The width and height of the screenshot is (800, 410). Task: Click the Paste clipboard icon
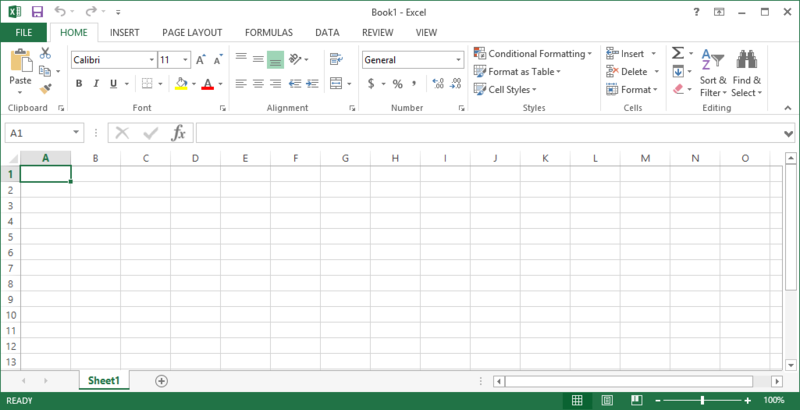tap(20, 60)
